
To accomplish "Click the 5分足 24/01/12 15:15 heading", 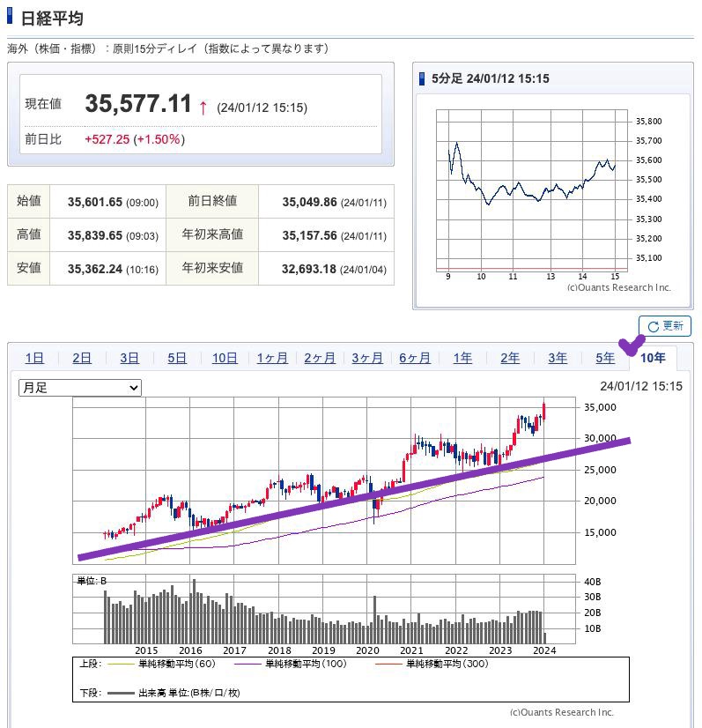I will coord(490,78).
